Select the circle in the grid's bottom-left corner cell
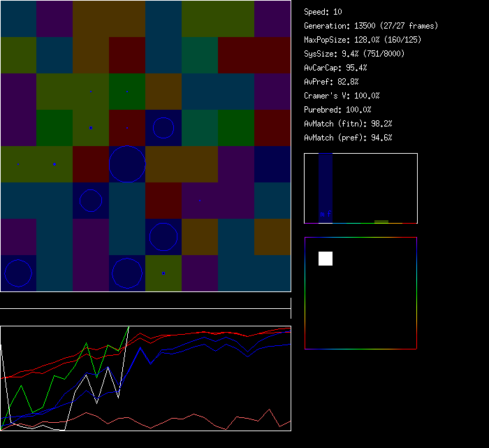 [x=18, y=273]
